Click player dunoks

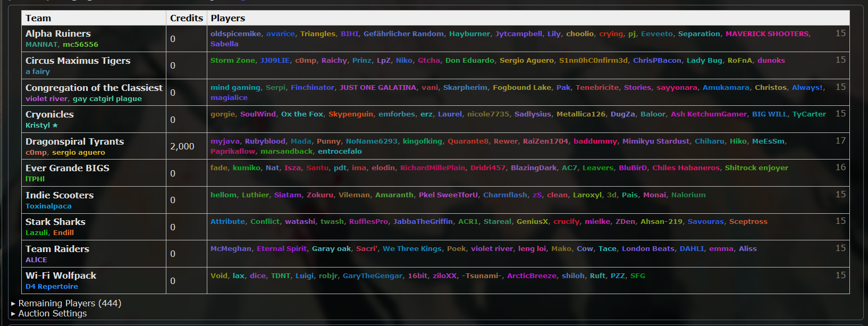pos(771,60)
